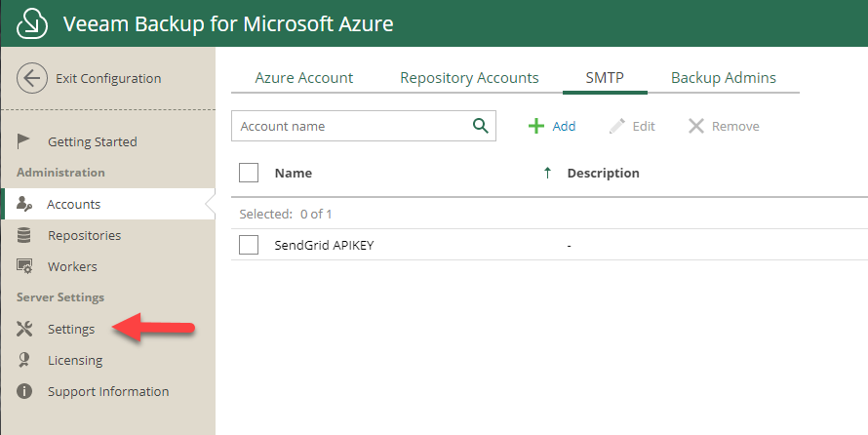This screenshot has height=435, width=868.
Task: Click the Support Information info icon
Action: coord(24,391)
